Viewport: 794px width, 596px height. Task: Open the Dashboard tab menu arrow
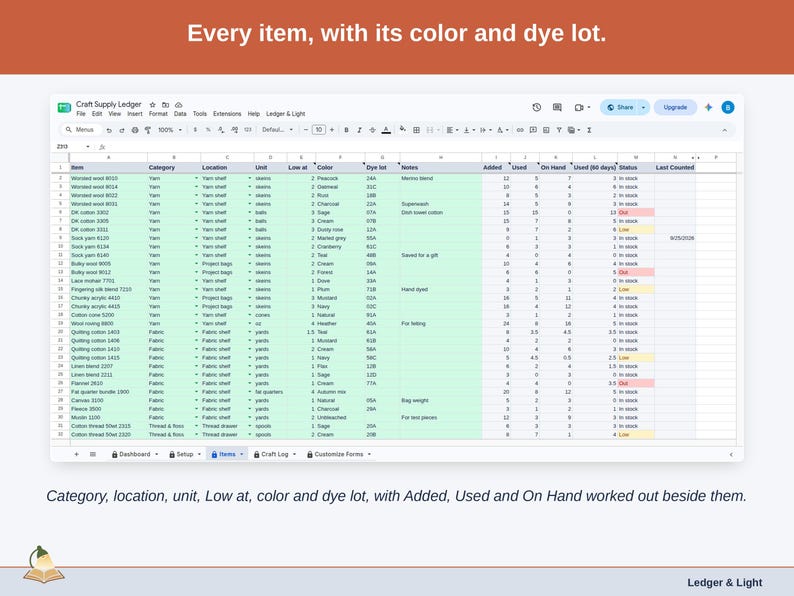tap(156, 454)
